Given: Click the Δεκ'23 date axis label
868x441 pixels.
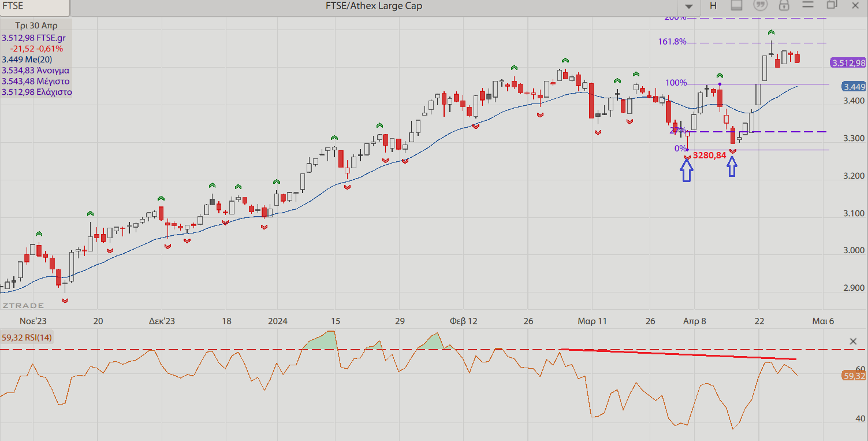Looking at the screenshot, I should point(162,321).
